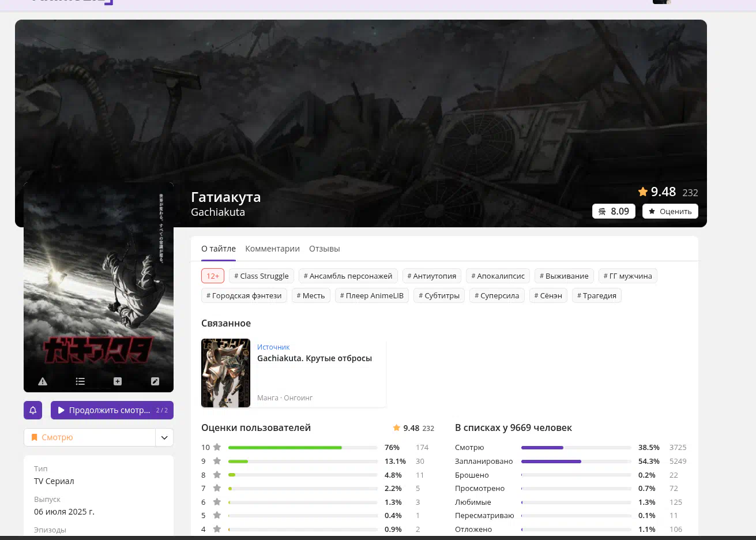Click the Брошено list row label
Viewport: 756px width, 540px height.
tap(472, 475)
